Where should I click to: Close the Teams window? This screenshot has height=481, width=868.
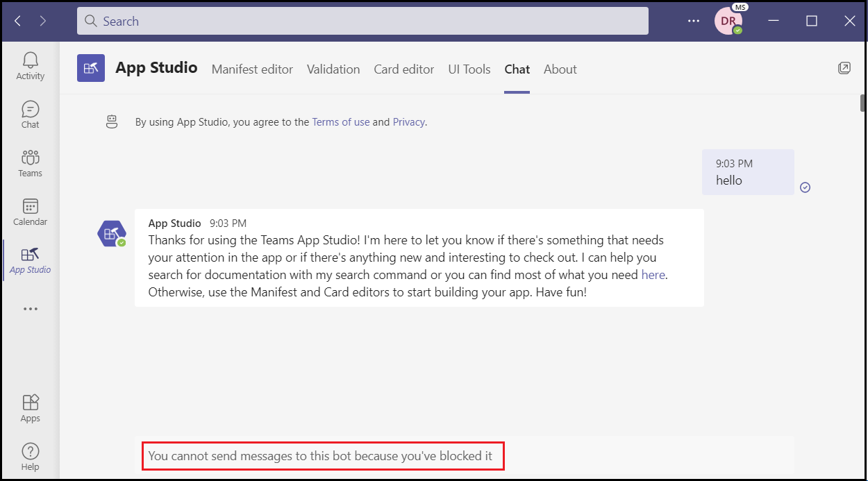(x=849, y=21)
